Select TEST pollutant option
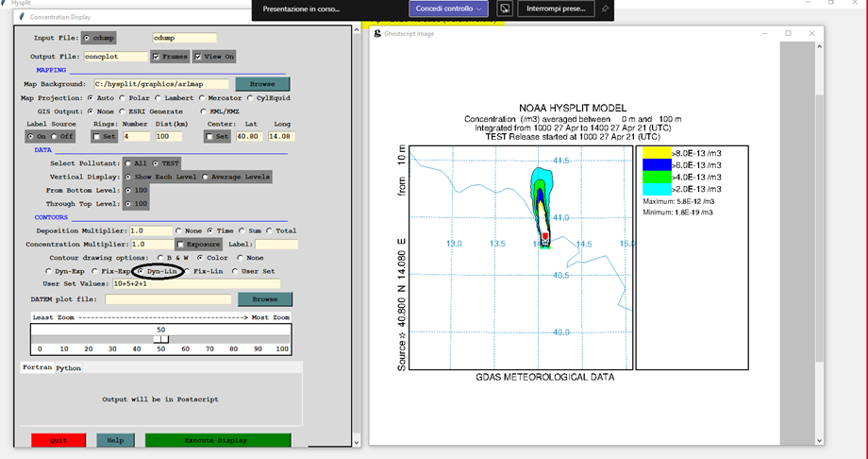Viewport: 868px width, 459px height. pyautogui.click(x=156, y=163)
